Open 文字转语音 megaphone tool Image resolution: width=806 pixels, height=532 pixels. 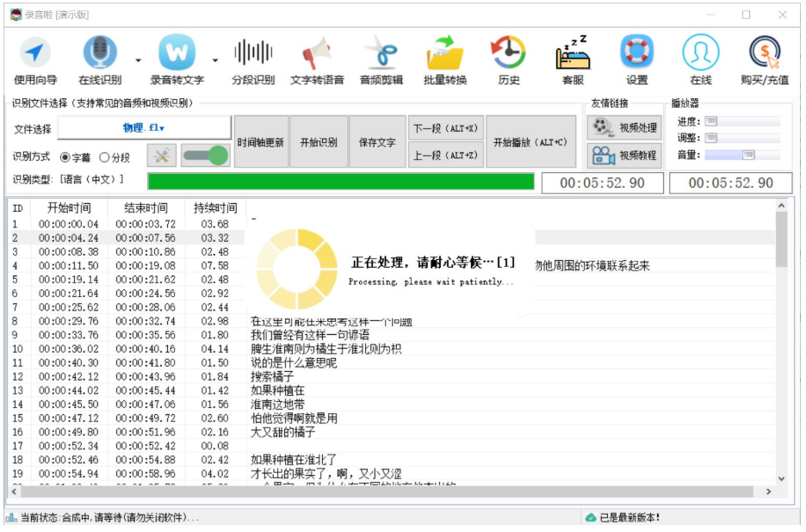tap(317, 60)
